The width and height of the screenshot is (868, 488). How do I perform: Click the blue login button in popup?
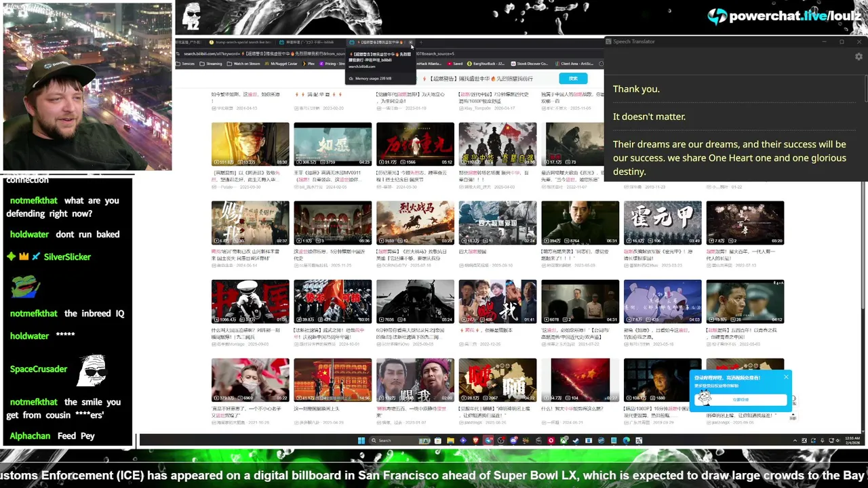point(740,400)
